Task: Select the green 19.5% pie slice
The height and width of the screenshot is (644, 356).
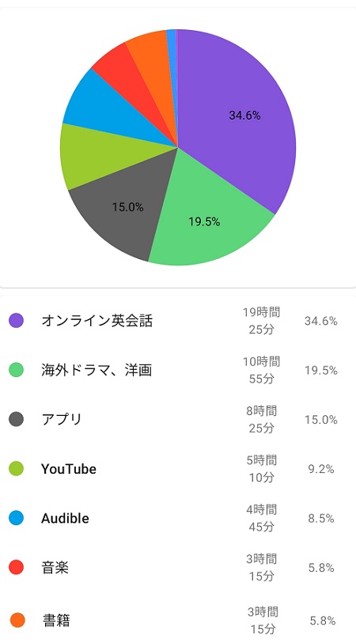Action: point(205,222)
